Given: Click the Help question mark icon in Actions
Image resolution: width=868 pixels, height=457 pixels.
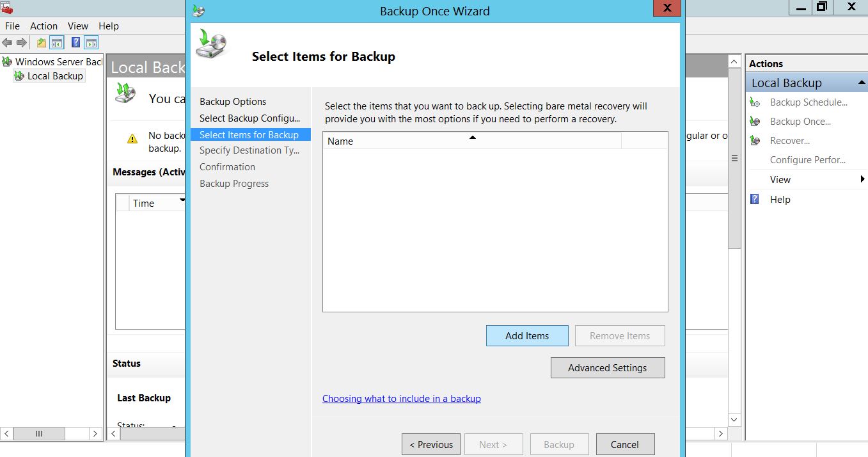Looking at the screenshot, I should (x=755, y=200).
